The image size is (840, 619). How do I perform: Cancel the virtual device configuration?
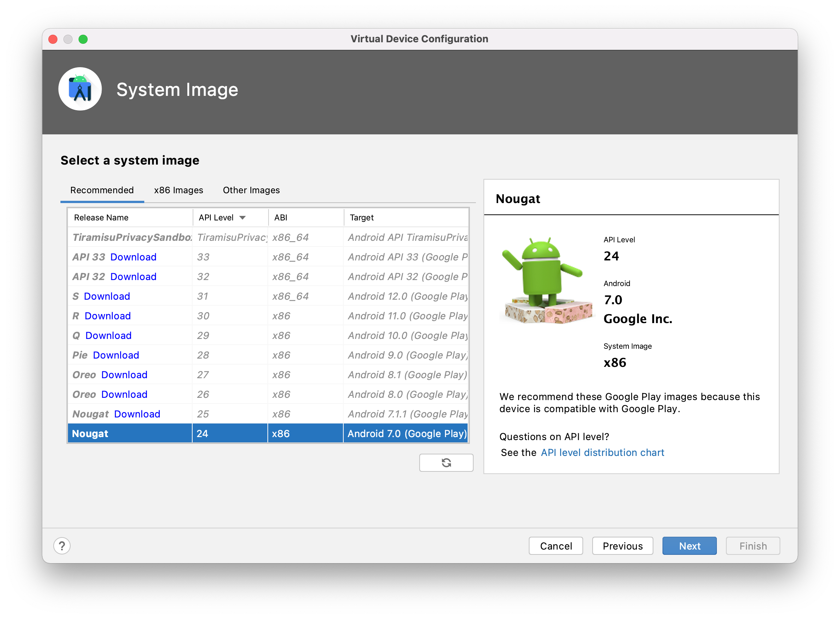tap(556, 546)
